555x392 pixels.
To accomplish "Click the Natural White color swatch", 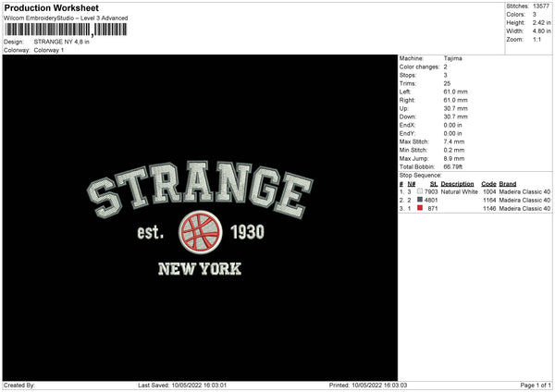I will [420, 191].
